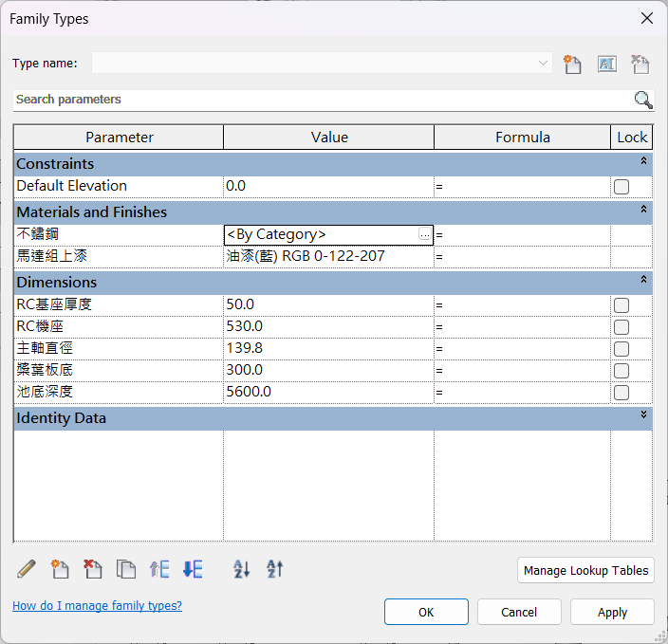
Task: Click the pencil Edit Parameter icon
Action: point(27,569)
